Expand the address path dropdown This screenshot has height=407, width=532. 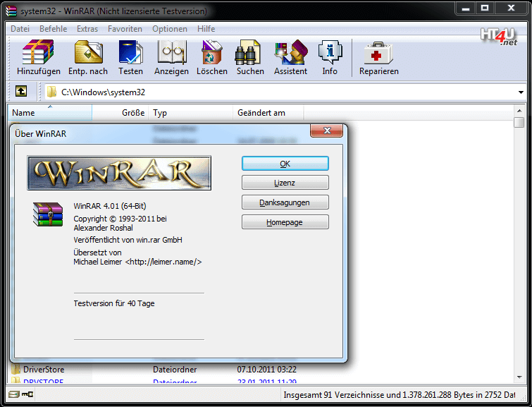[x=521, y=92]
